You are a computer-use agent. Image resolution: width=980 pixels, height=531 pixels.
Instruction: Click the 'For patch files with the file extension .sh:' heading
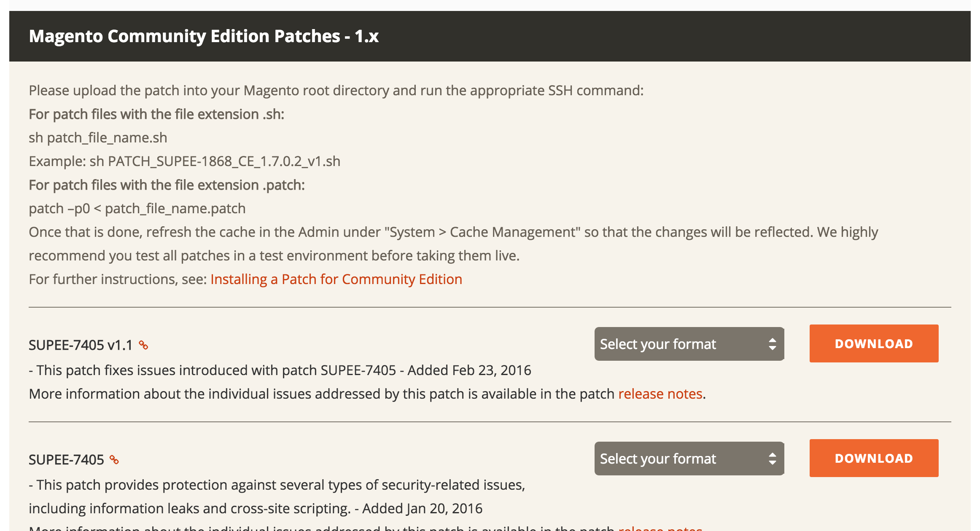(156, 114)
